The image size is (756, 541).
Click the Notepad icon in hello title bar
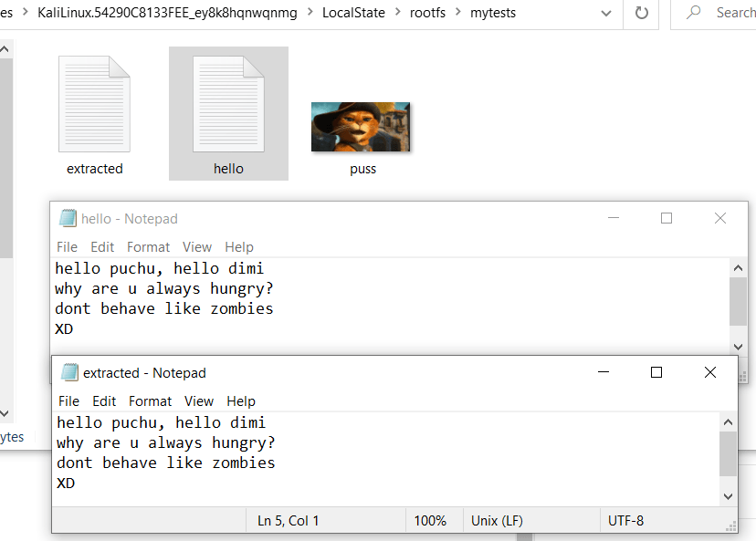[x=68, y=219]
